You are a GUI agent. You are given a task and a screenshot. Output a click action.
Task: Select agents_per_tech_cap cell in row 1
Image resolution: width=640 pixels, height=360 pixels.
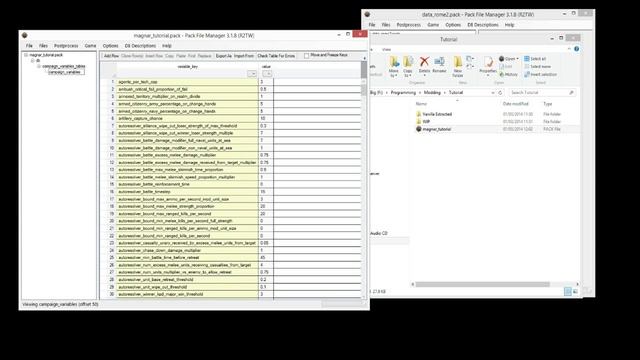click(x=187, y=82)
